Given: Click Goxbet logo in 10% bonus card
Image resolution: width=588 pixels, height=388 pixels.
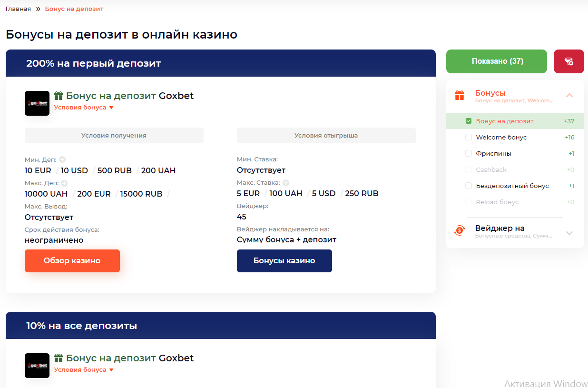Looking at the screenshot, I should pos(37,366).
